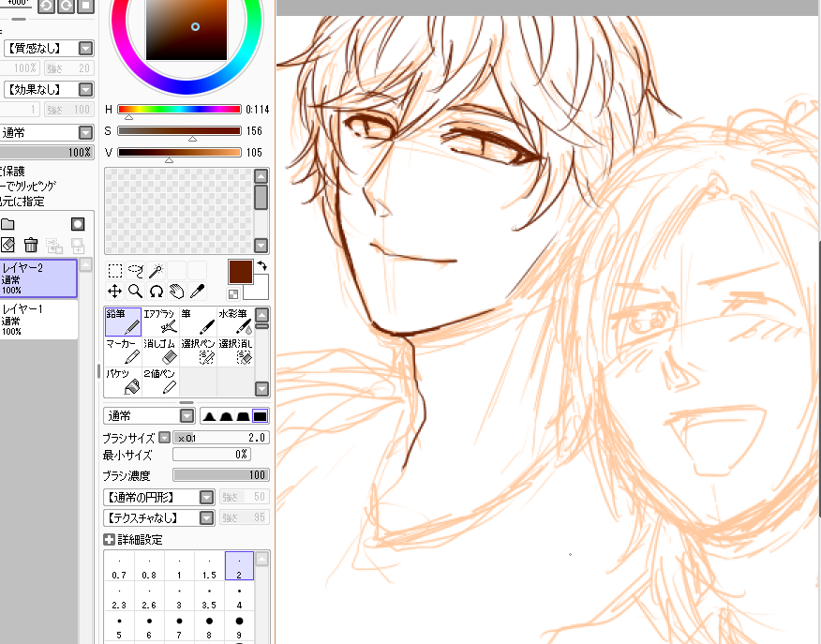Screen dimensions: 821x644
Task: Choose brush size preset 2.6
Action: [x=149, y=596]
